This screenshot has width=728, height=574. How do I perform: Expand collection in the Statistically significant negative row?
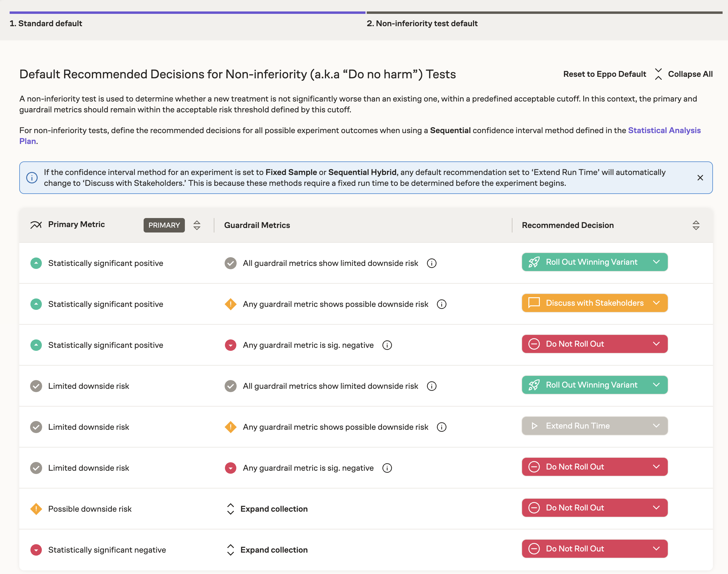coord(273,550)
